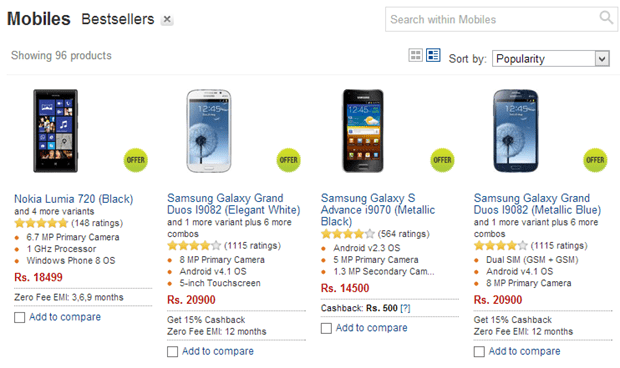Check Add to compare for Galaxy S Advance
620x368 pixels.
326,328
